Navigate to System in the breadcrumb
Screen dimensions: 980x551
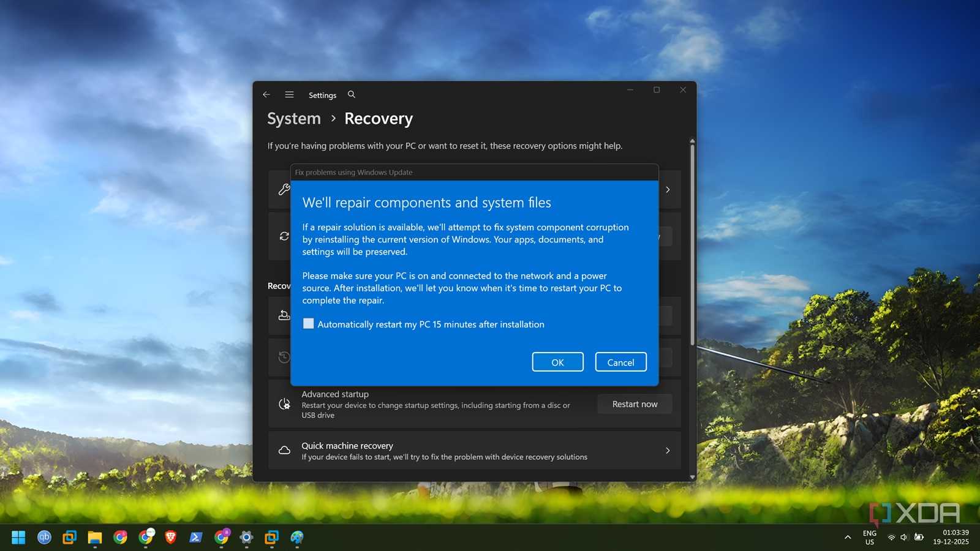(x=294, y=119)
